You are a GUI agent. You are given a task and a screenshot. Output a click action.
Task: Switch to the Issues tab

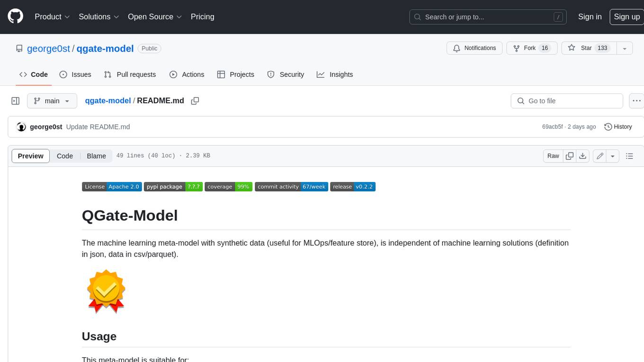pyautogui.click(x=75, y=74)
